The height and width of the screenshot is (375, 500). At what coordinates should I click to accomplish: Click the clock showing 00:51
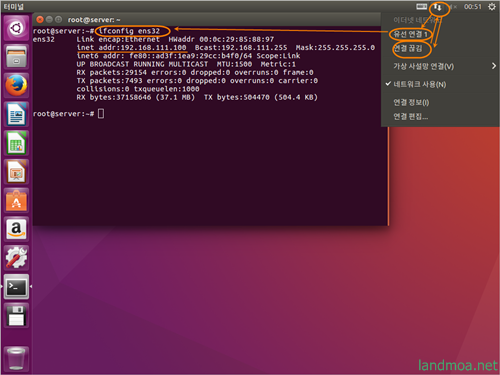[473, 7]
